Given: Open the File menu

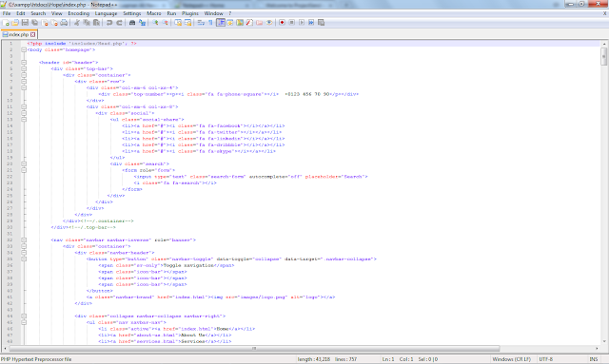Looking at the screenshot, I should click(7, 13).
